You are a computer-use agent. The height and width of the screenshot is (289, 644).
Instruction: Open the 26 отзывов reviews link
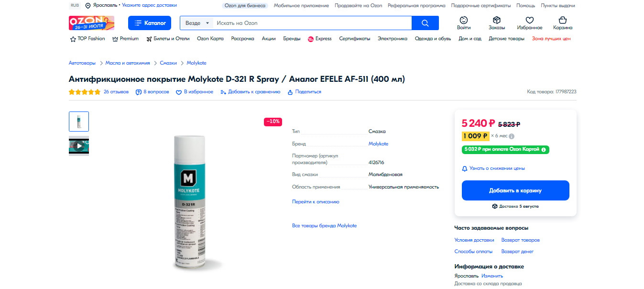coord(116,92)
